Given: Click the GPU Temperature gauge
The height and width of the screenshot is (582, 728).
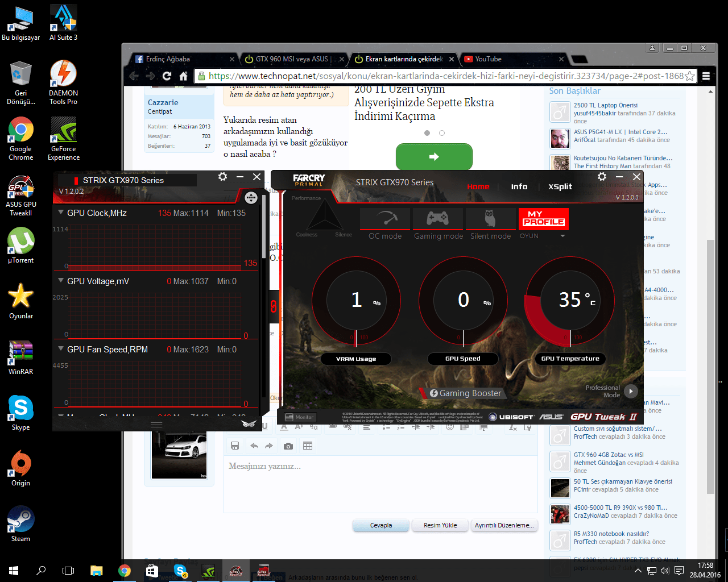Looking at the screenshot, I should [569, 301].
